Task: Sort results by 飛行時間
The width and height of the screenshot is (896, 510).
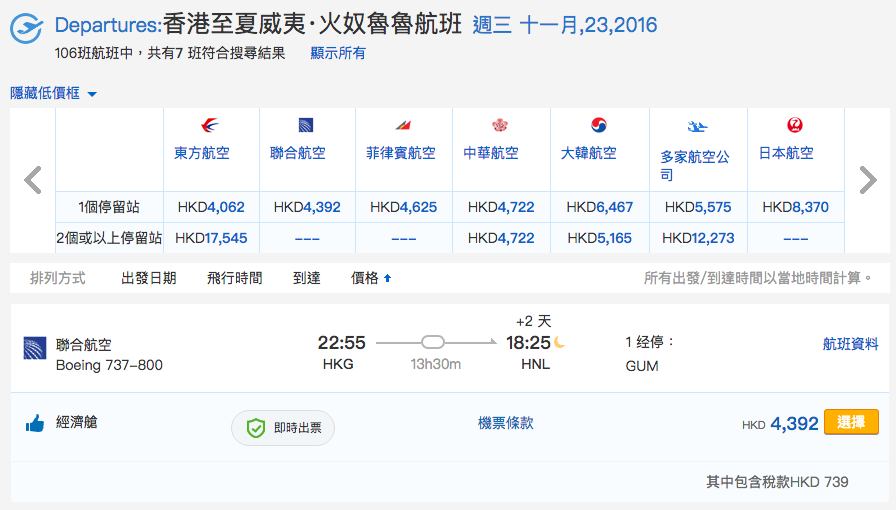Action: coord(235,278)
